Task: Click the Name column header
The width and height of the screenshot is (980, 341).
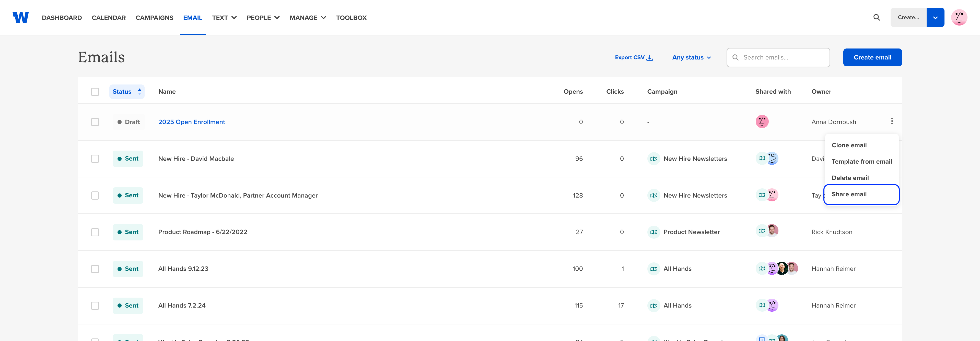Action: coord(167,92)
